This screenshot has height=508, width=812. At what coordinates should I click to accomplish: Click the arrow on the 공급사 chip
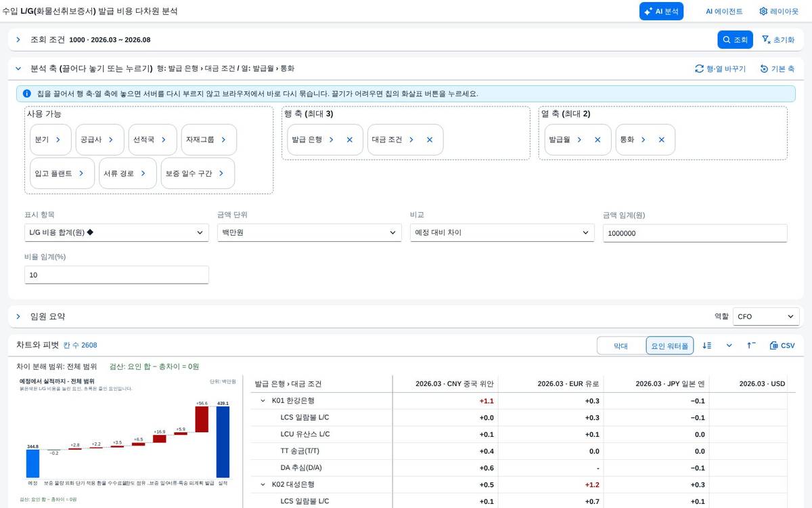pyautogui.click(x=111, y=140)
